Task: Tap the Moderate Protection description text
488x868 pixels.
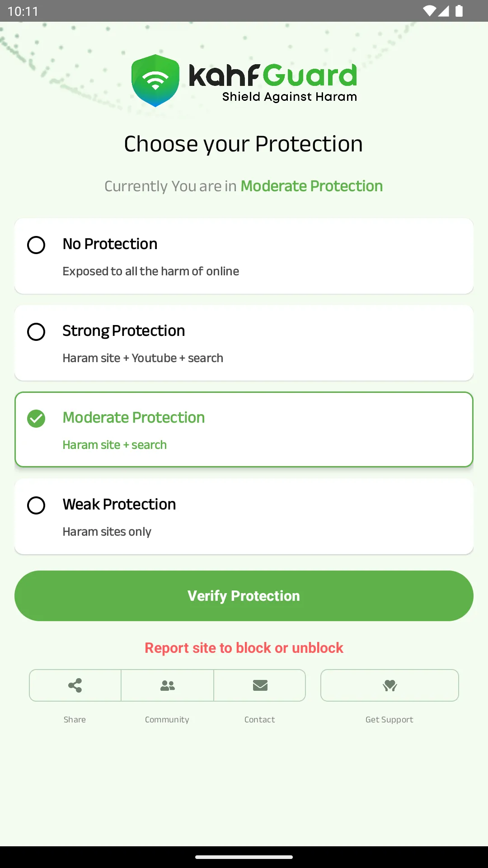Action: point(114,444)
